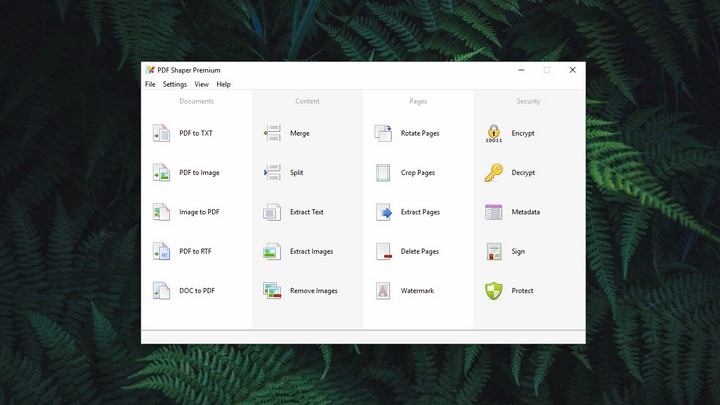This screenshot has width=720, height=405.
Task: Click the PDF to RTF icon
Action: coord(161,252)
